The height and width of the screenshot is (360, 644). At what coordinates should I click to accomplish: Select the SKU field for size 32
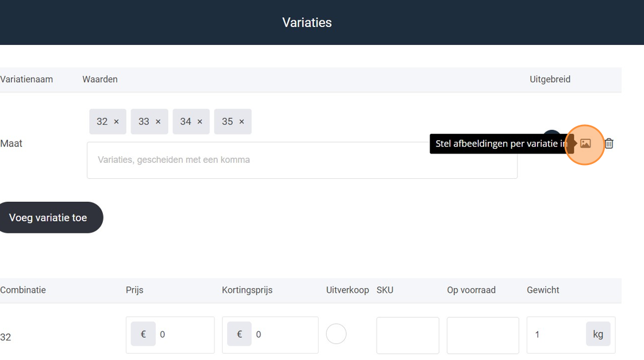tap(407, 335)
